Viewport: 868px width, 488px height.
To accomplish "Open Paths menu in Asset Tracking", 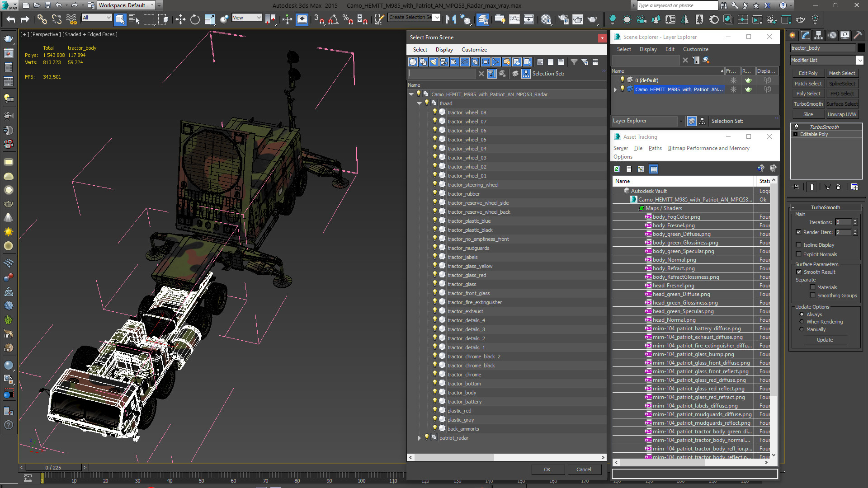I will [655, 148].
